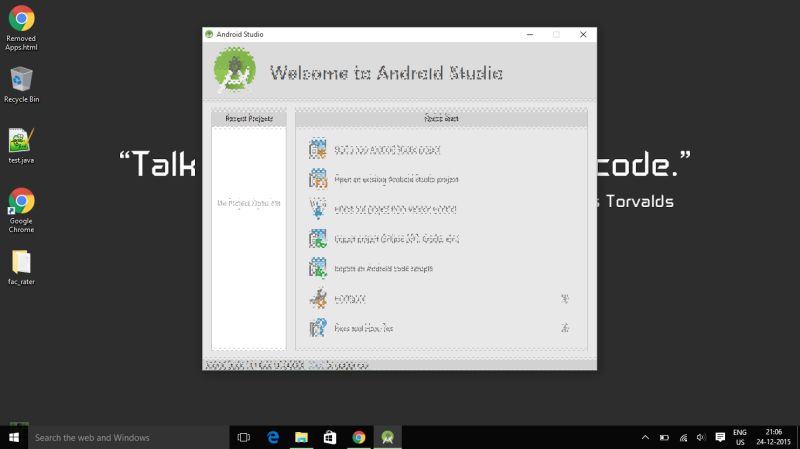Viewport: 800px width, 449px height.
Task: Click the new project icon in Quick Start
Action: pos(317,149)
